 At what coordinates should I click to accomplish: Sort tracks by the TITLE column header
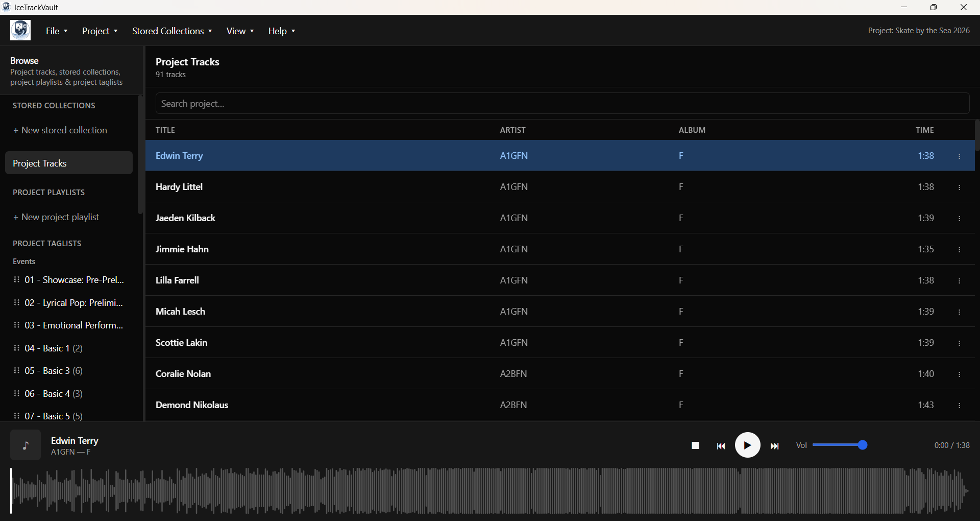coord(165,130)
